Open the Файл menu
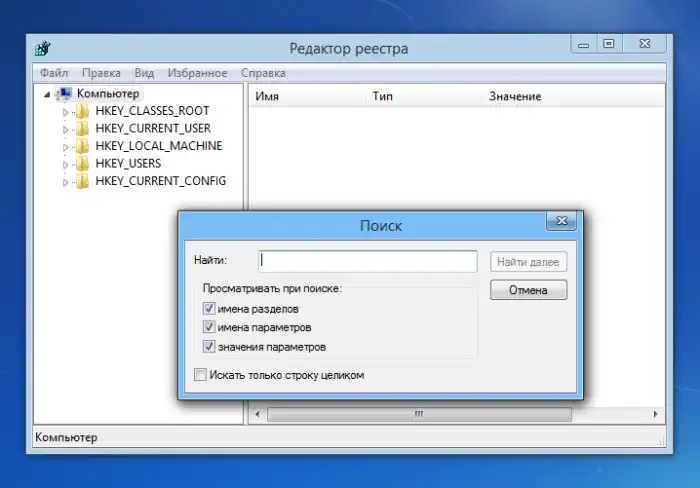 click(x=53, y=73)
